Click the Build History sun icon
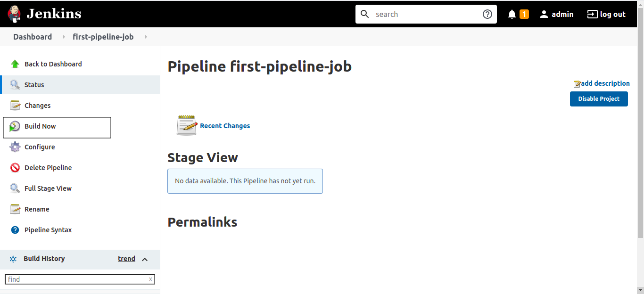644x294 pixels. pos(13,259)
